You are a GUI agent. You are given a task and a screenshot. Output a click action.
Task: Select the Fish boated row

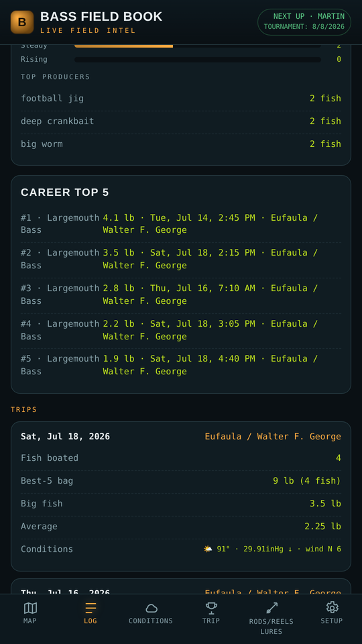(x=181, y=458)
